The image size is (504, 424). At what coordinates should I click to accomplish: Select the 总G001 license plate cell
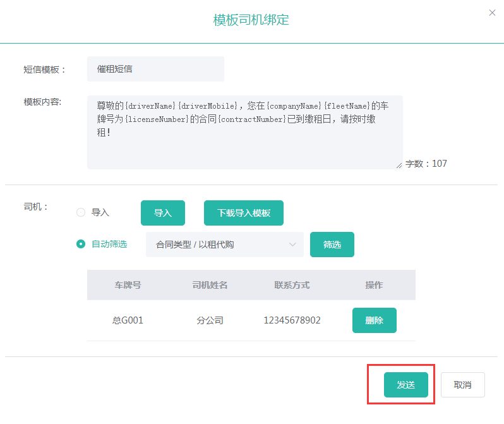(x=128, y=320)
